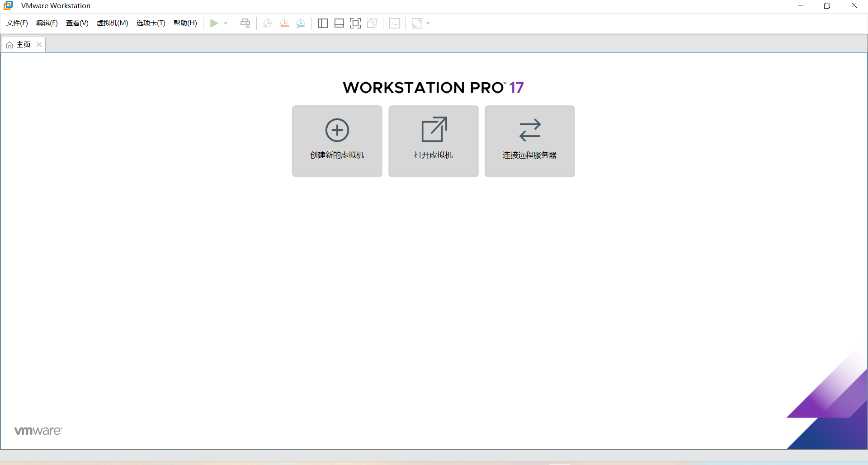Expand the power options dropdown arrow
This screenshot has height=465, width=868.
[226, 23]
